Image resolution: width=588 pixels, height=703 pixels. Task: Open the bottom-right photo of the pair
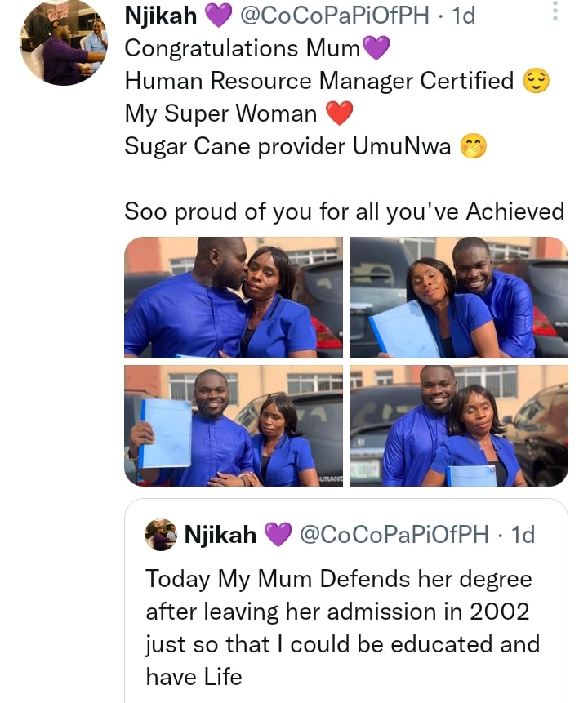[458, 425]
